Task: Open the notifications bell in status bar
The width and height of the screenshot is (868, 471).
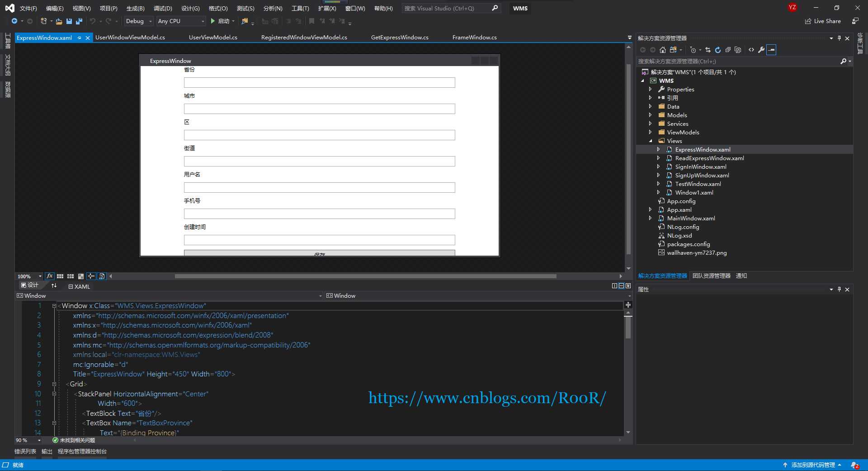Action: click(x=855, y=465)
